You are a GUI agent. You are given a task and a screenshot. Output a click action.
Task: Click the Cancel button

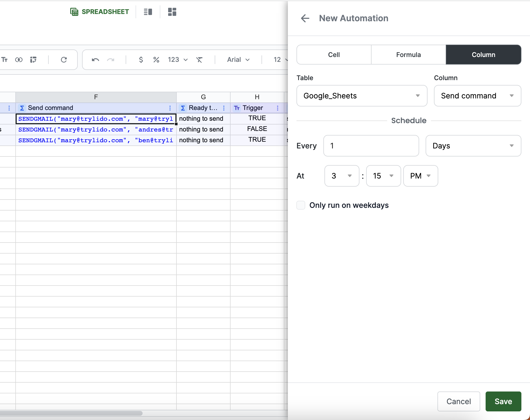[458, 401]
